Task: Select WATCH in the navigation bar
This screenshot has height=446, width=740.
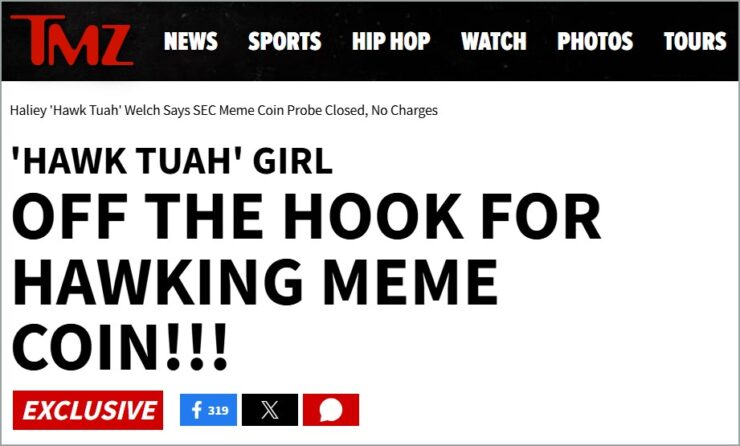Action: [494, 41]
